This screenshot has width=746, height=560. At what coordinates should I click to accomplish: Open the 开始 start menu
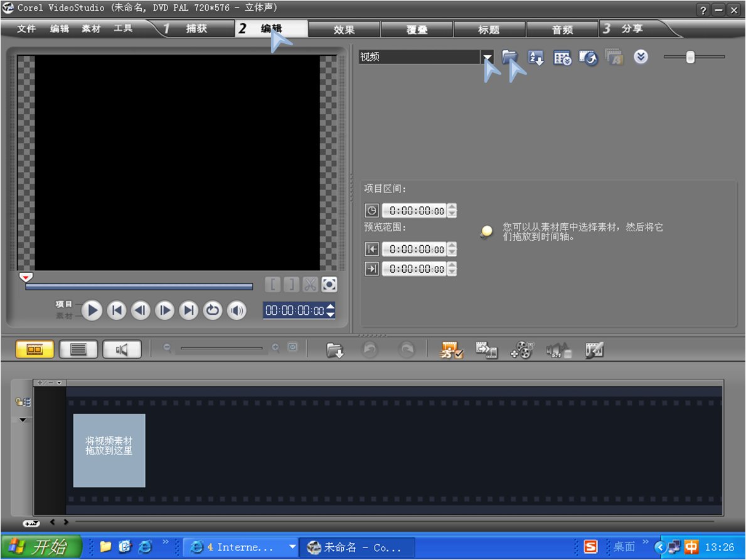pos(41,547)
